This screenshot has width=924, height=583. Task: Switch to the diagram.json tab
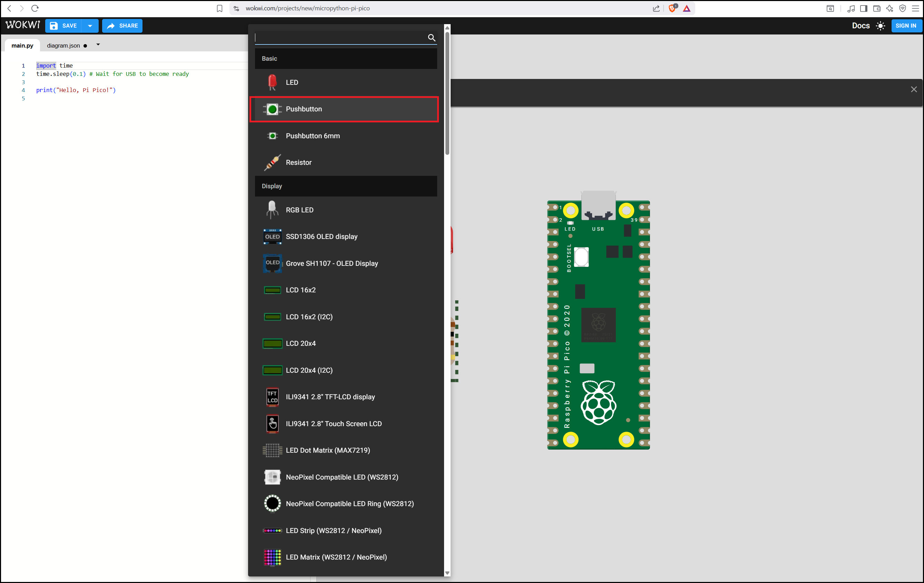pyautogui.click(x=64, y=45)
